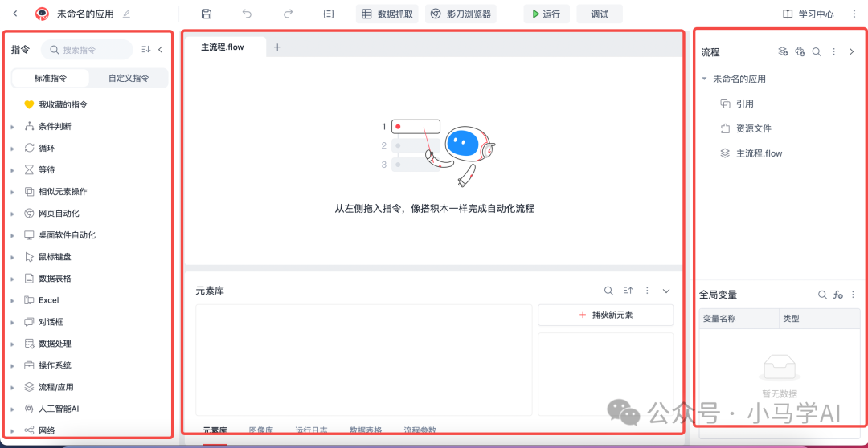This screenshot has width=868, height=448.
Task: Select the 人工智能AI icon
Action: (30, 409)
